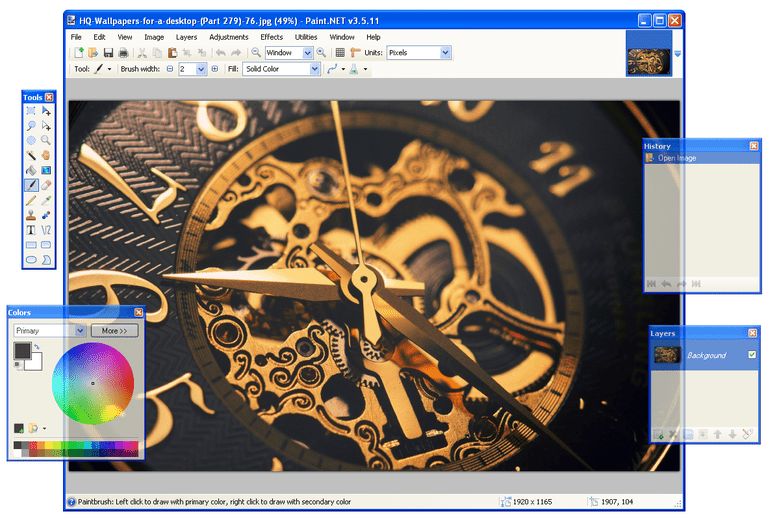Open the Adjustments menu
Image resolution: width=768 pixels, height=518 pixels.
(x=229, y=37)
